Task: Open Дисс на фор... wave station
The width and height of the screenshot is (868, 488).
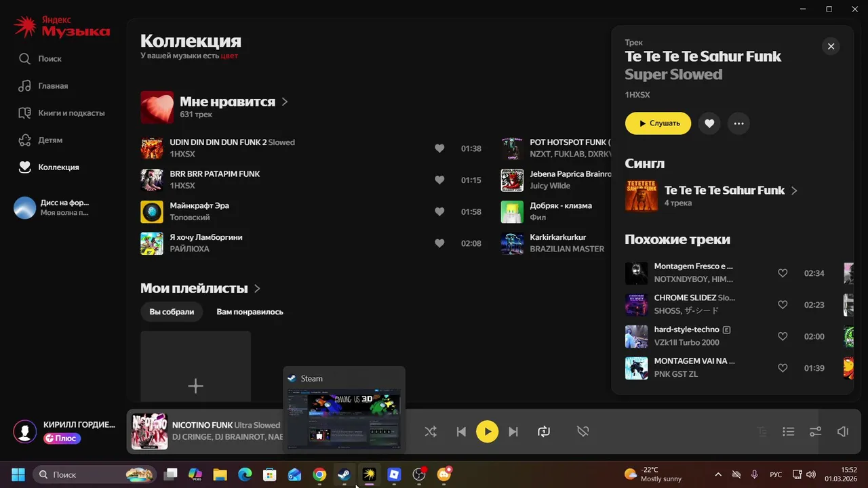Action: [52, 207]
